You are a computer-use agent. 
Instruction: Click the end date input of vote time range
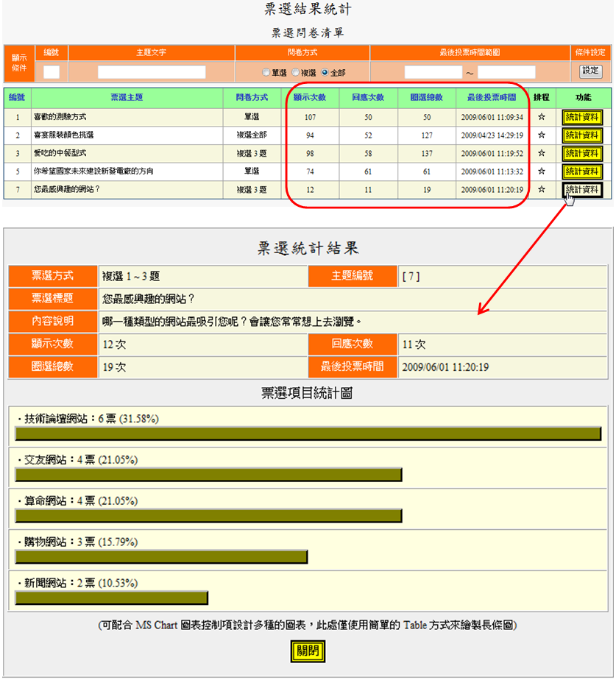[x=506, y=72]
